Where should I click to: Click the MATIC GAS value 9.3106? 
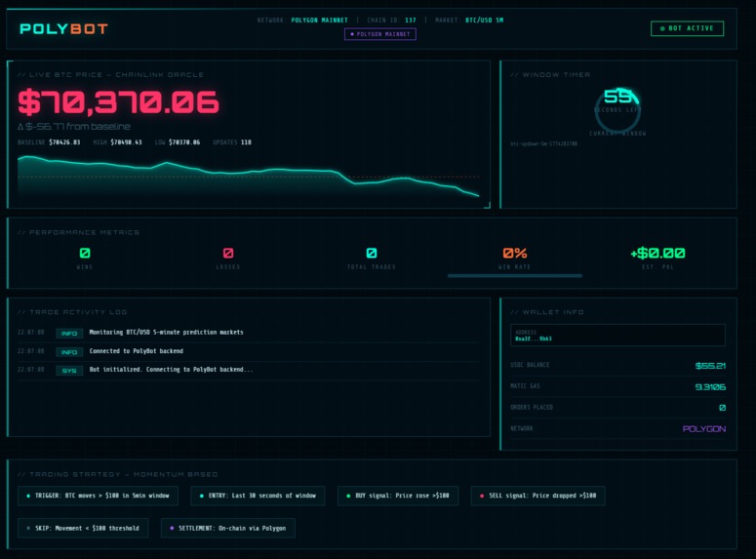coord(710,387)
